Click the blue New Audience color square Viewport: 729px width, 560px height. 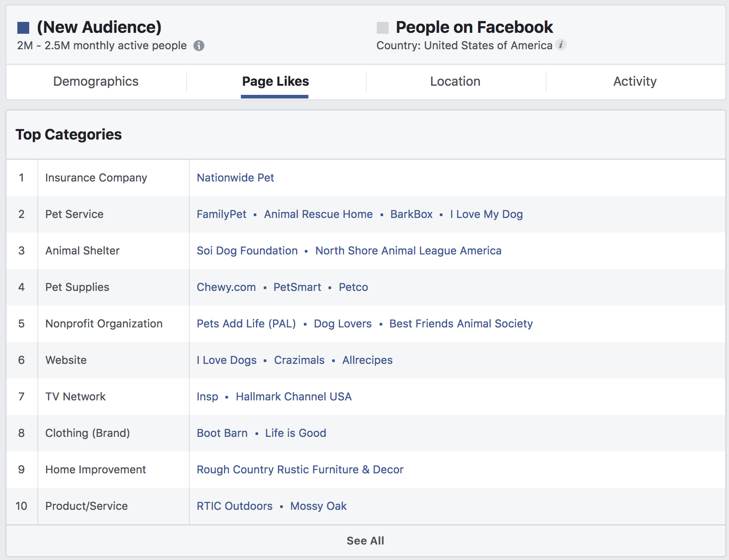tap(23, 28)
